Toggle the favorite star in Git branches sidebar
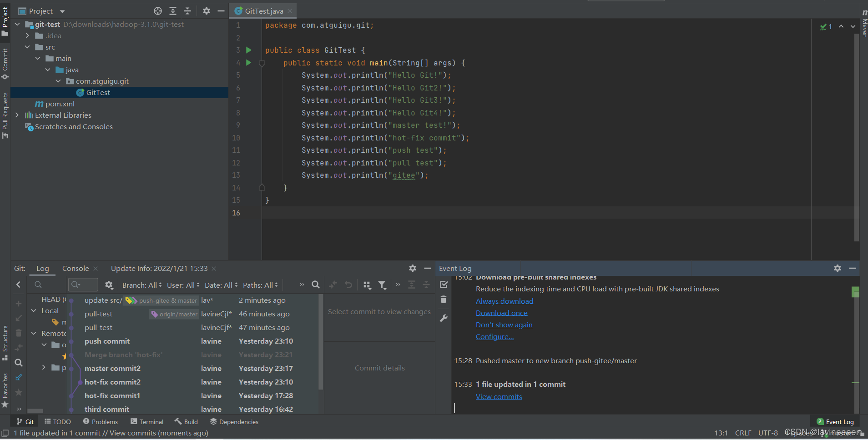 point(19,392)
